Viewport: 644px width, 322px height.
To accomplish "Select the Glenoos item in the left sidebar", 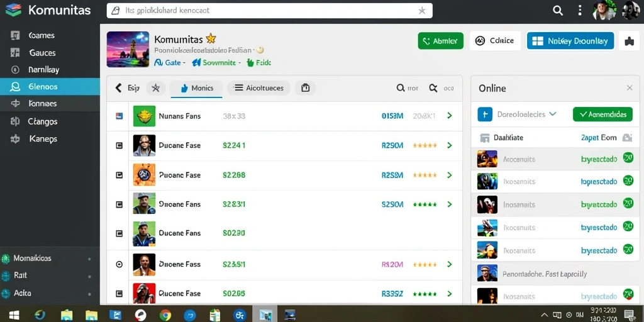I will pyautogui.click(x=50, y=87).
